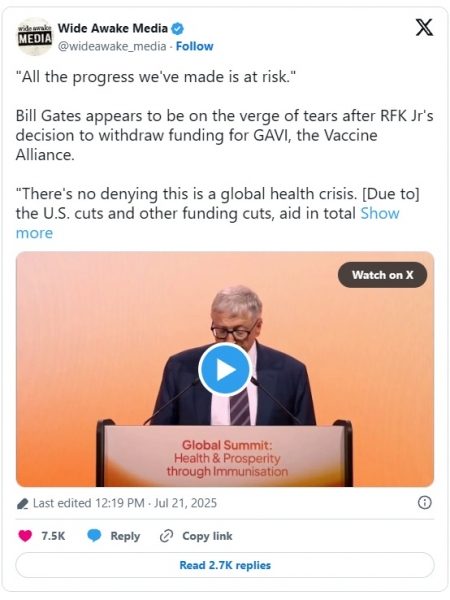Click the reply speech bubble icon

(94, 536)
